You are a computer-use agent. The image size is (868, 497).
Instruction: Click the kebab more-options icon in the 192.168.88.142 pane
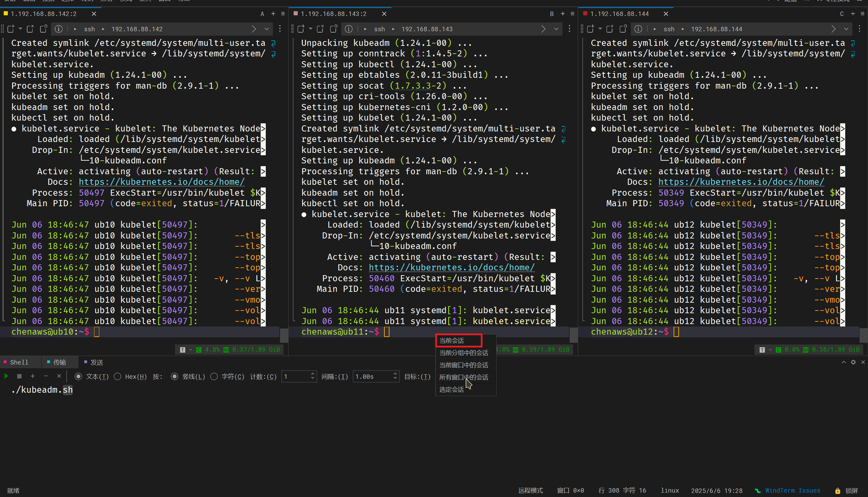point(280,29)
